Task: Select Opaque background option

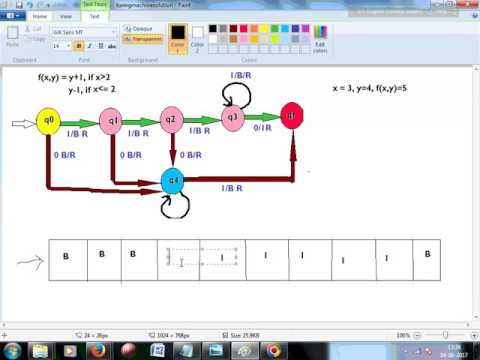Action: pos(139,29)
